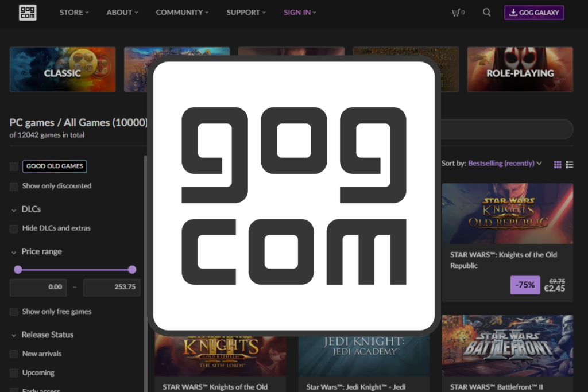
Task: Open Knights of the Old Republic game card
Action: (508, 242)
